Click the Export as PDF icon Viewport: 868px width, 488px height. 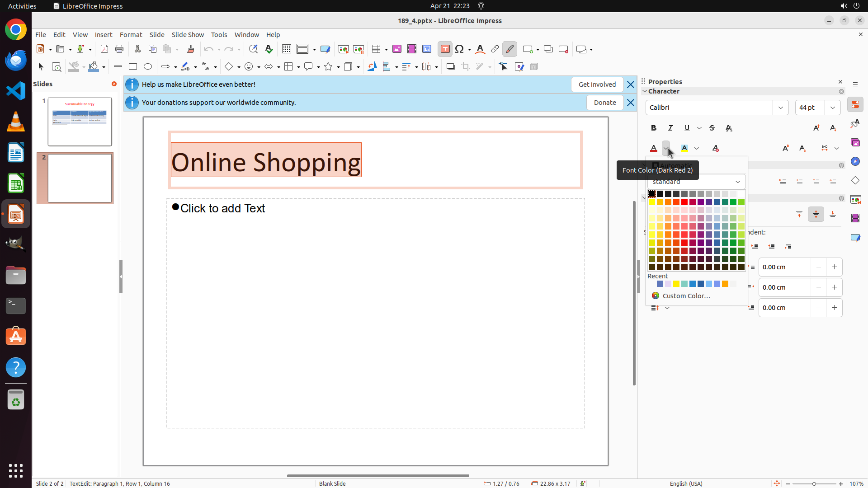pyautogui.click(x=104, y=49)
